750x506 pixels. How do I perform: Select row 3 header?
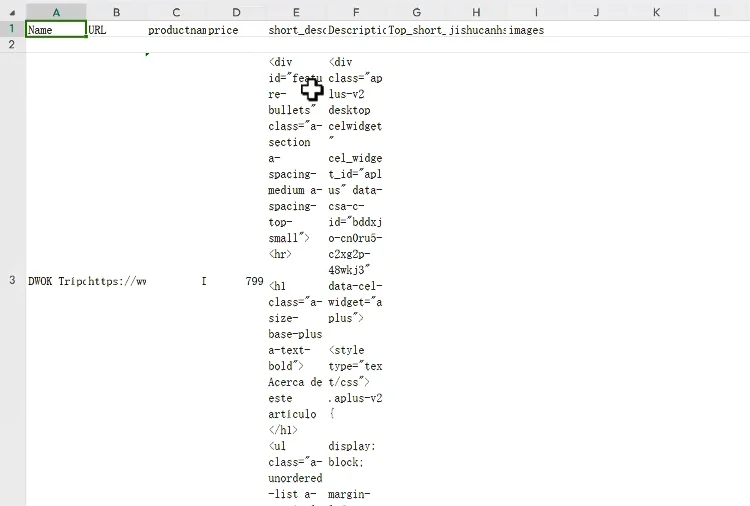12,280
